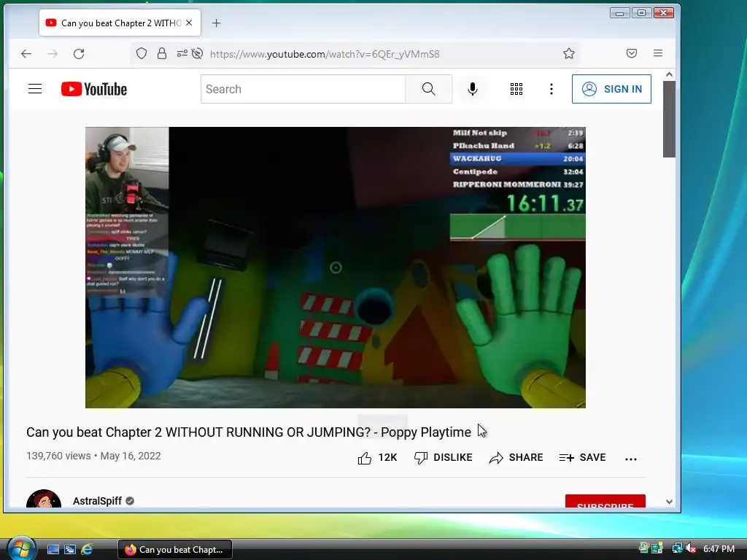The width and height of the screenshot is (747, 560).
Task: Close the YouTube video tab
Action: coord(189,23)
